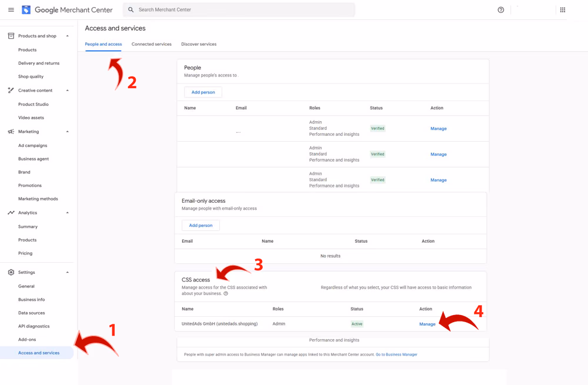Open Products under Products and shop
This screenshot has width=588, height=385.
(x=28, y=50)
